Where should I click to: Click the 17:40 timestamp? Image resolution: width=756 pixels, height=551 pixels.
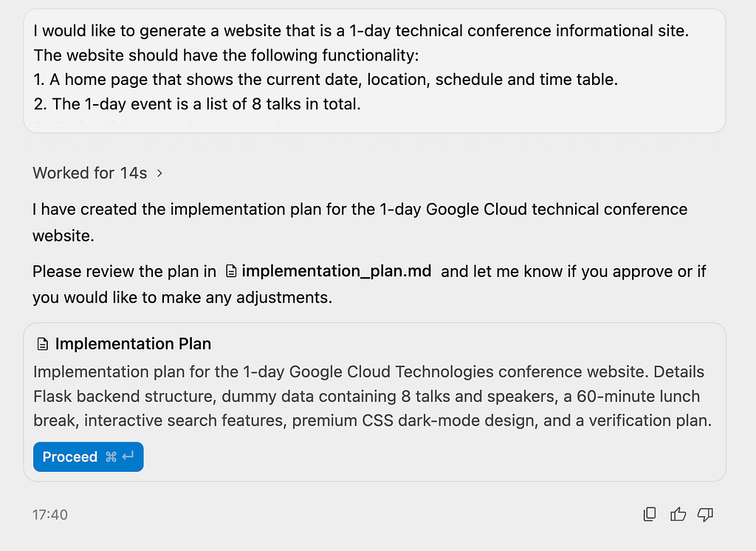tap(50, 515)
